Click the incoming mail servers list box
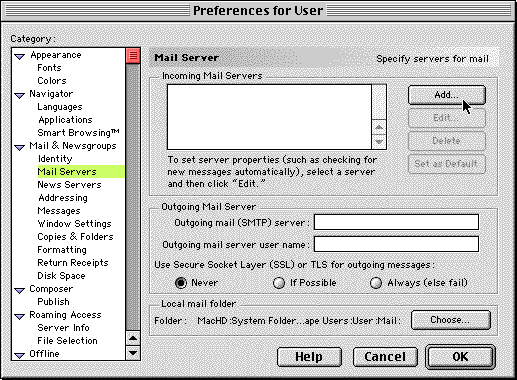This screenshot has width=517, height=380. click(269, 117)
